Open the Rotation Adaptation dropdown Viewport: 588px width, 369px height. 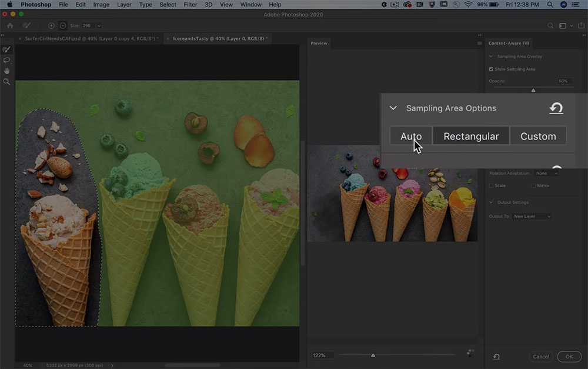tap(545, 173)
